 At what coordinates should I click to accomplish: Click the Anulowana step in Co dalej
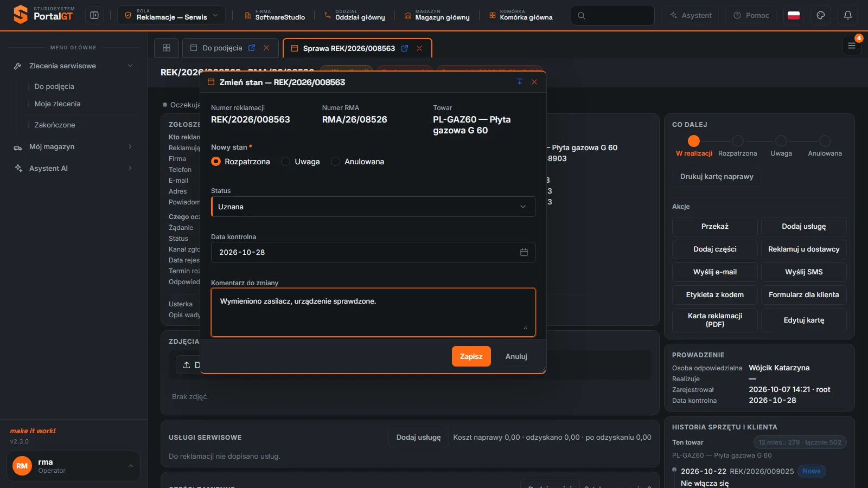click(825, 146)
